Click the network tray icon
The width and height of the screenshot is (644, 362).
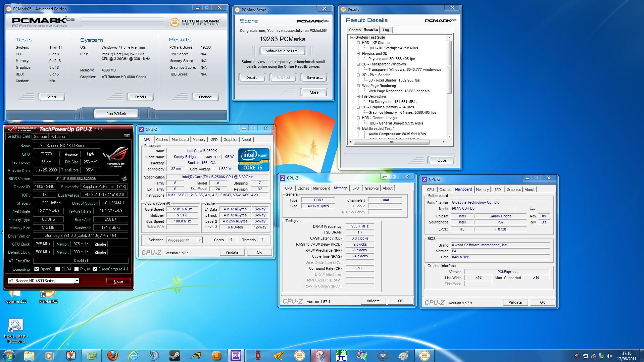(x=585, y=356)
